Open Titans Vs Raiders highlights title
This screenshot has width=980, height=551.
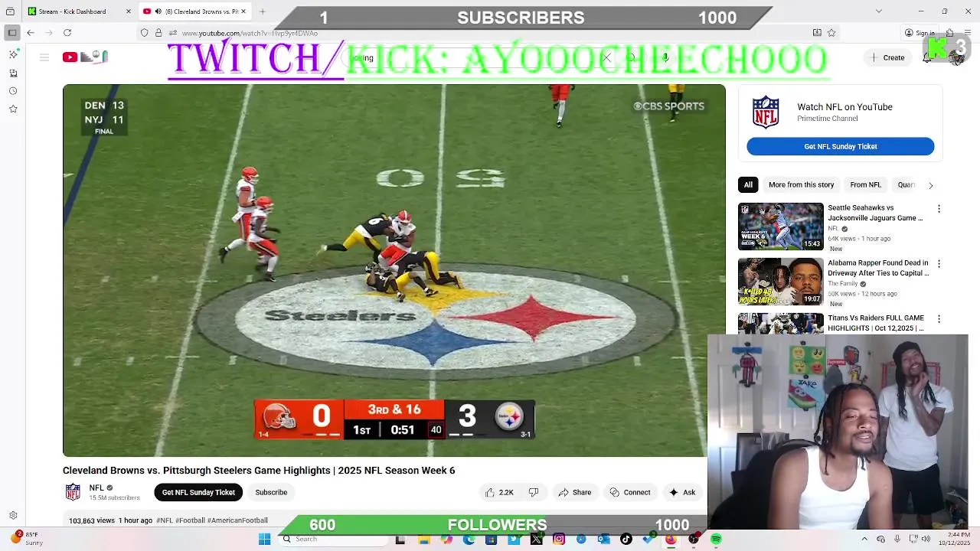(876, 323)
